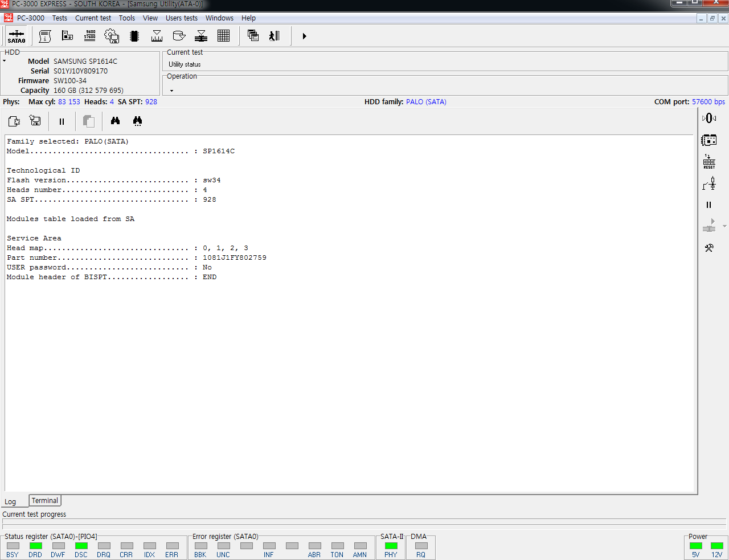Click the greyed copy pages icon
This screenshot has width=729, height=560.
[x=88, y=121]
